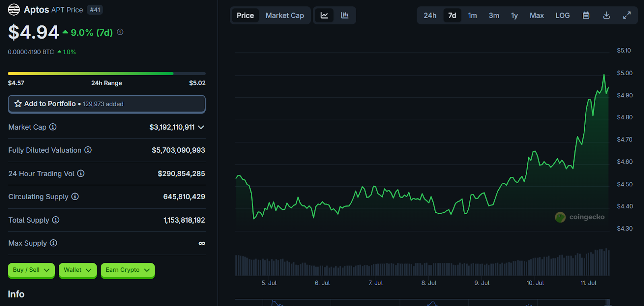Open Buy / Sell dropdown
Viewport: 644px width, 306px height.
(31, 270)
